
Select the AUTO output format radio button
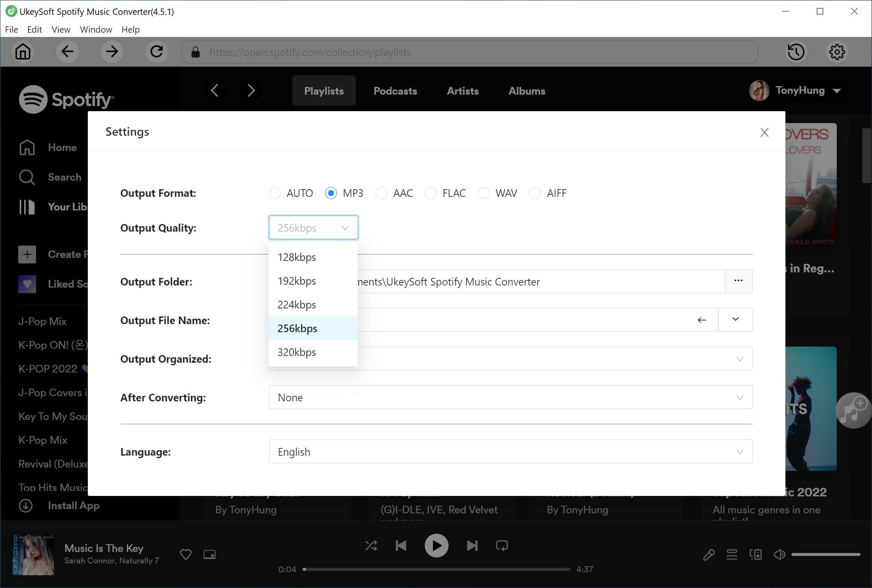pyautogui.click(x=274, y=193)
